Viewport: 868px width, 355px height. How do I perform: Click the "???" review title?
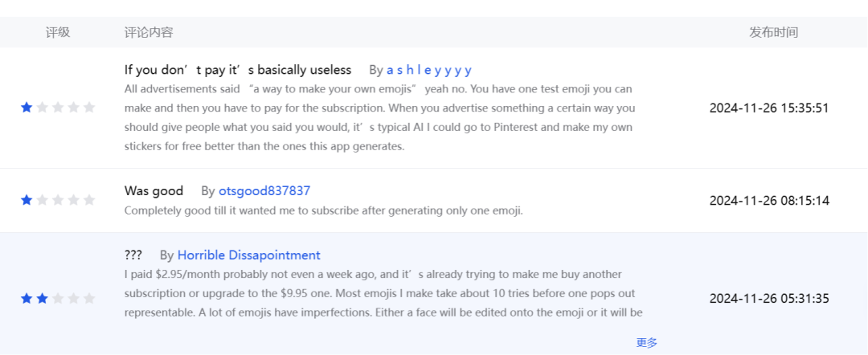[133, 255]
